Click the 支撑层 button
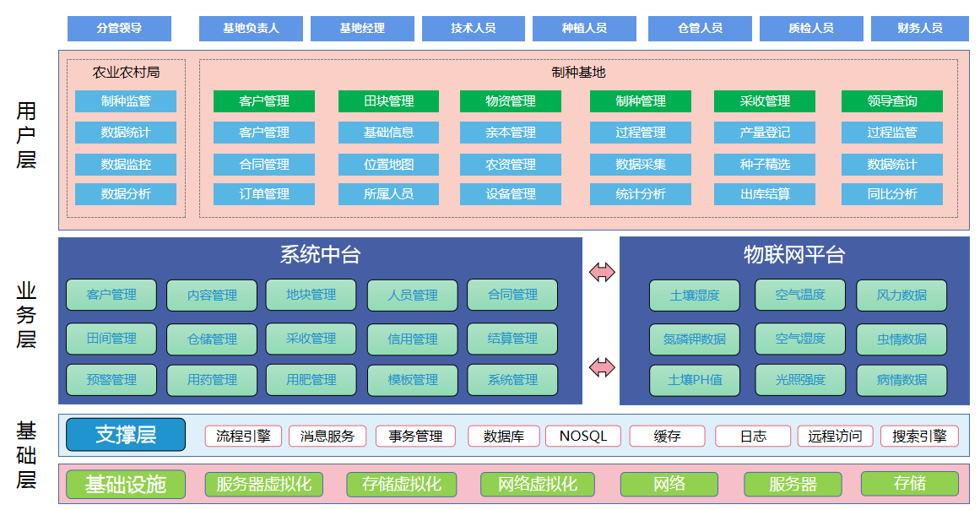The height and width of the screenshot is (510, 980). coord(126,434)
